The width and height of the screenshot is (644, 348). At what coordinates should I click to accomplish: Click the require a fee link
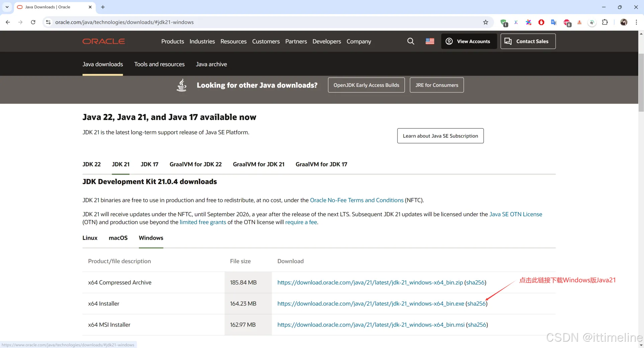[x=301, y=222]
